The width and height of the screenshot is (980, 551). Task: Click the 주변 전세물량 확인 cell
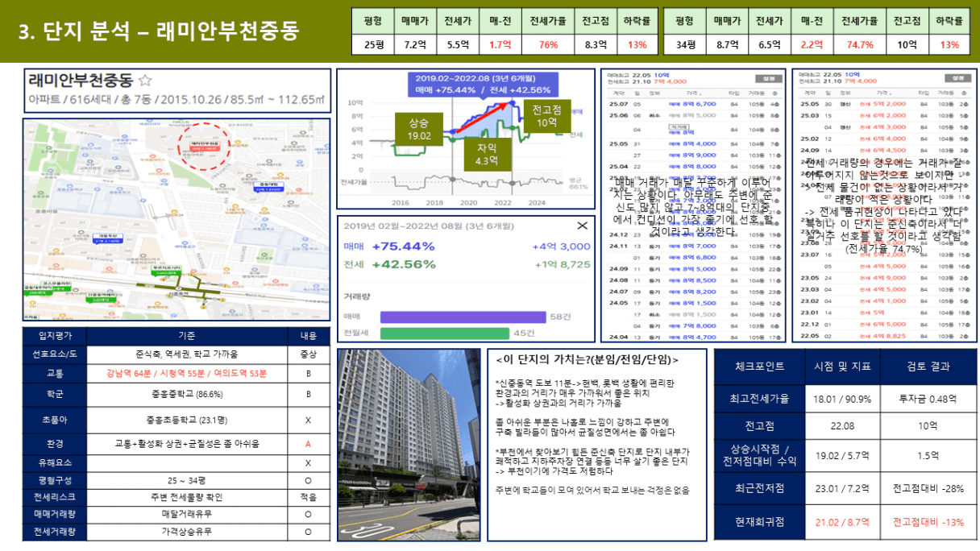coord(186,496)
